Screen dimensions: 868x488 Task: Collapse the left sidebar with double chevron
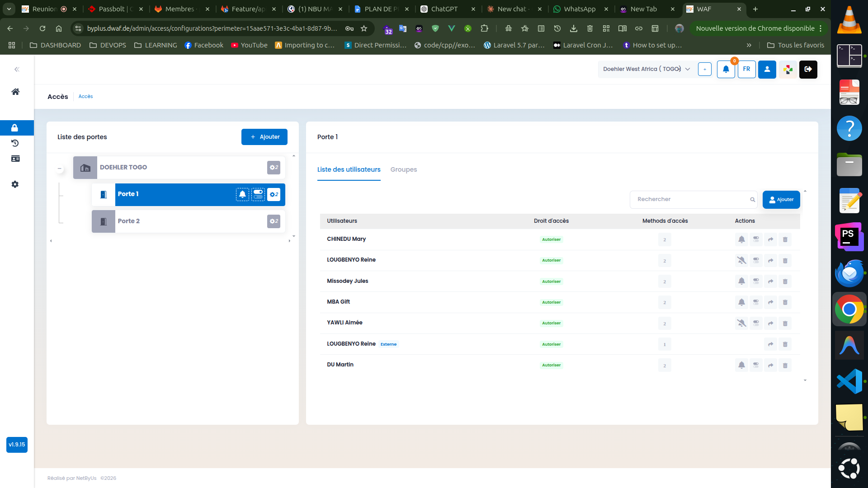17,69
